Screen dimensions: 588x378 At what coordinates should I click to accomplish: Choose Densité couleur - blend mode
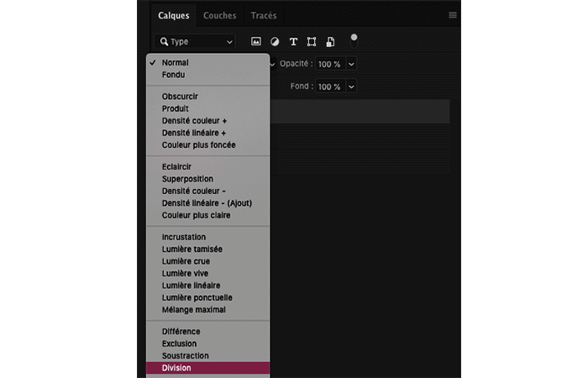point(207,191)
